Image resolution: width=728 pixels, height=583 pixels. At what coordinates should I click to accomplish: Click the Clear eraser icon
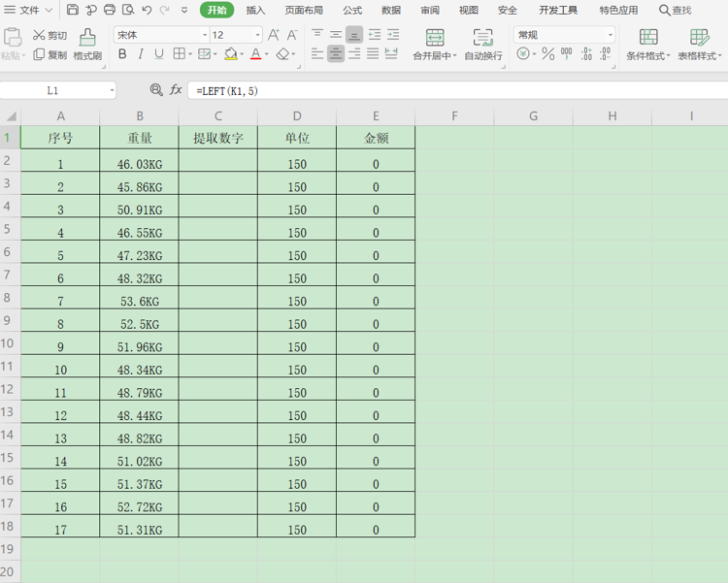(282, 54)
